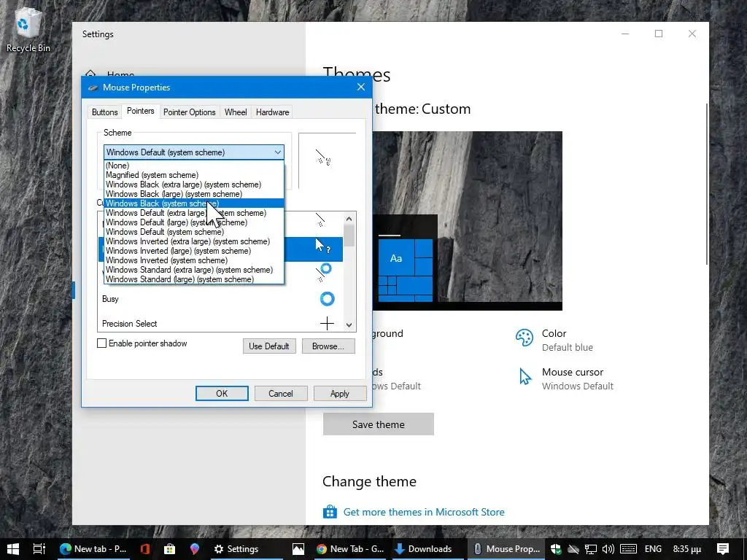Choose Windows Standard (large) scheme
The image size is (747, 560).
(194, 279)
